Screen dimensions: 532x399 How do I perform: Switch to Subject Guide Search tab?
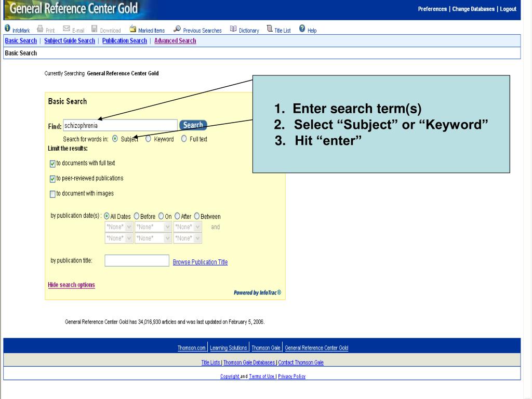(x=70, y=41)
